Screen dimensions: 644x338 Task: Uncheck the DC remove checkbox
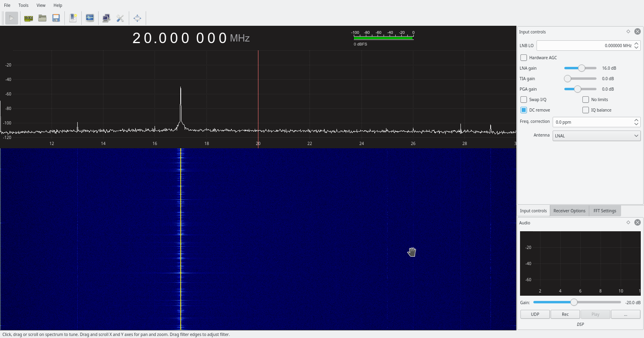[x=524, y=110]
